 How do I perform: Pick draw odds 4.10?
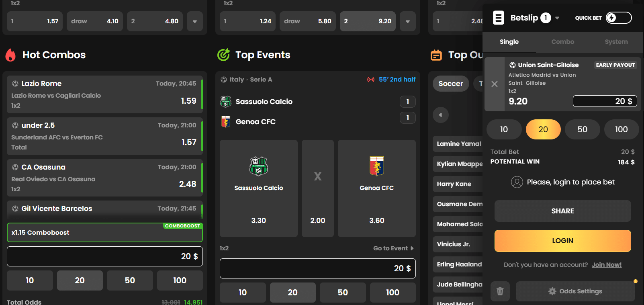[95, 21]
